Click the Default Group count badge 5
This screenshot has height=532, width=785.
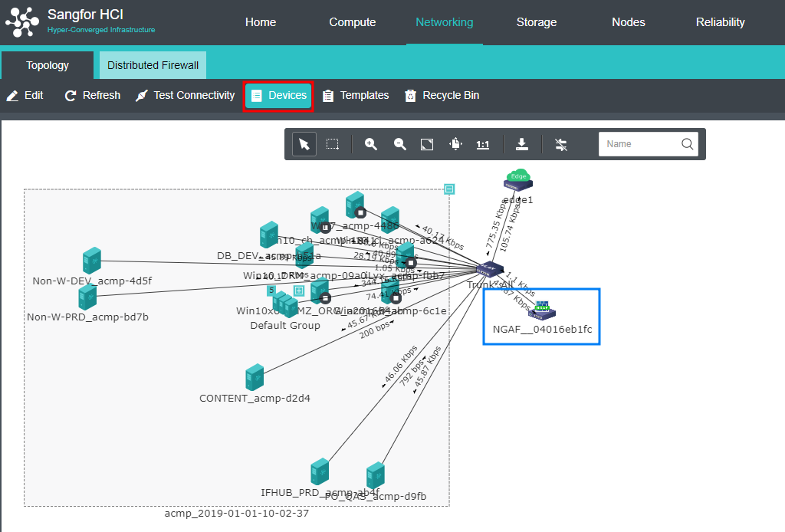pos(271,291)
